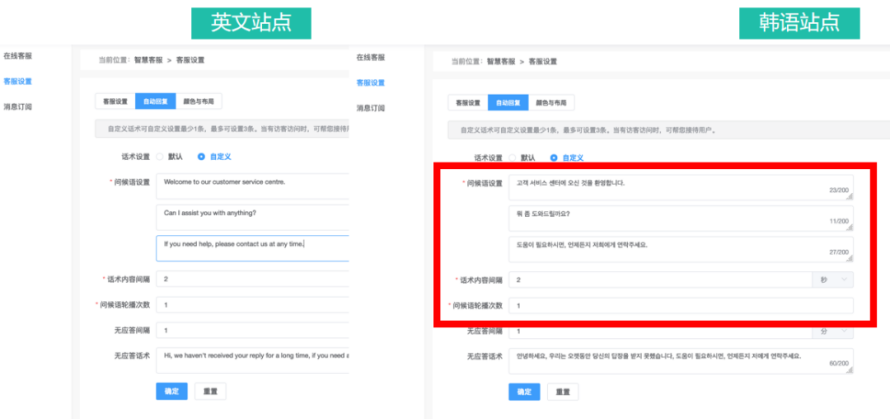Image resolution: width=890 pixels, height=419 pixels.
Task: Click the Korean greeting field showing 11/200
Action: pos(681,219)
